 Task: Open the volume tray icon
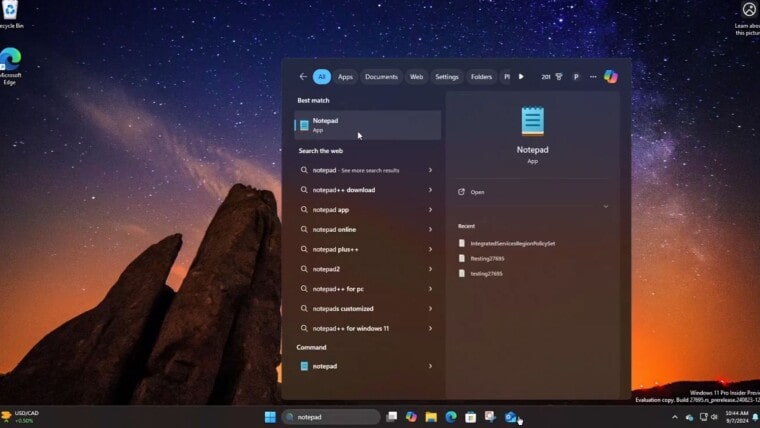coord(714,417)
